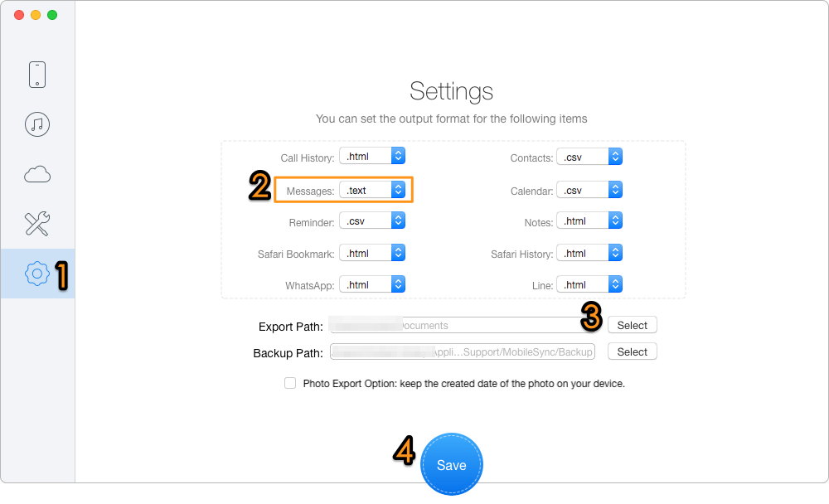Click the 'Messages:' label

310,191
